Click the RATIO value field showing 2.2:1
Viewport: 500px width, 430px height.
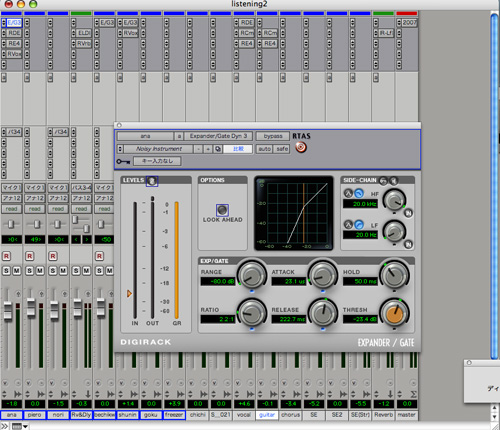pos(218,319)
